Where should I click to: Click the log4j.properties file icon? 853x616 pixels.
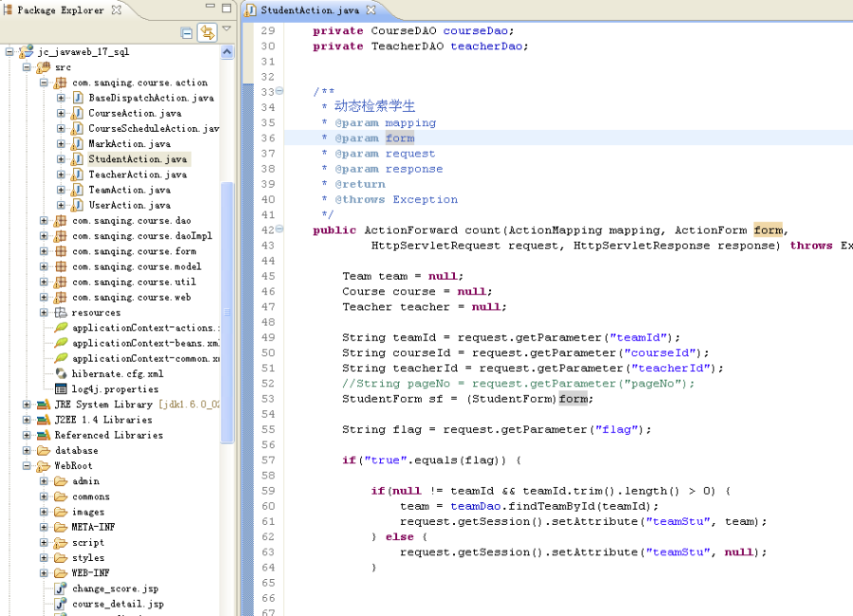[x=61, y=389]
